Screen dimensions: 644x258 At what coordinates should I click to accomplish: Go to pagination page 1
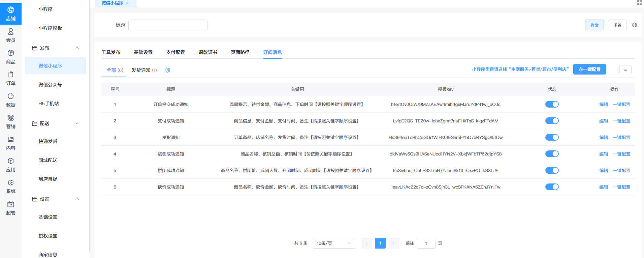click(380, 243)
